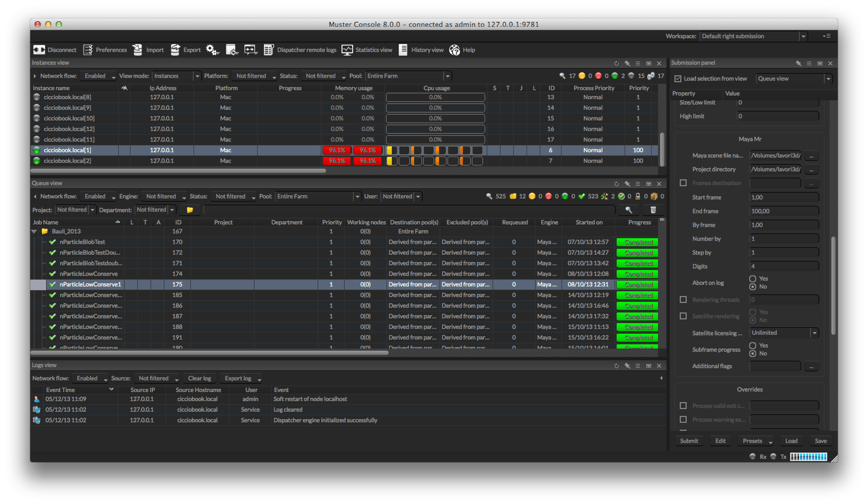Image resolution: width=868 pixels, height=504 pixels.
Task: Select the nParticleLowConserve job row
Action: click(x=344, y=274)
